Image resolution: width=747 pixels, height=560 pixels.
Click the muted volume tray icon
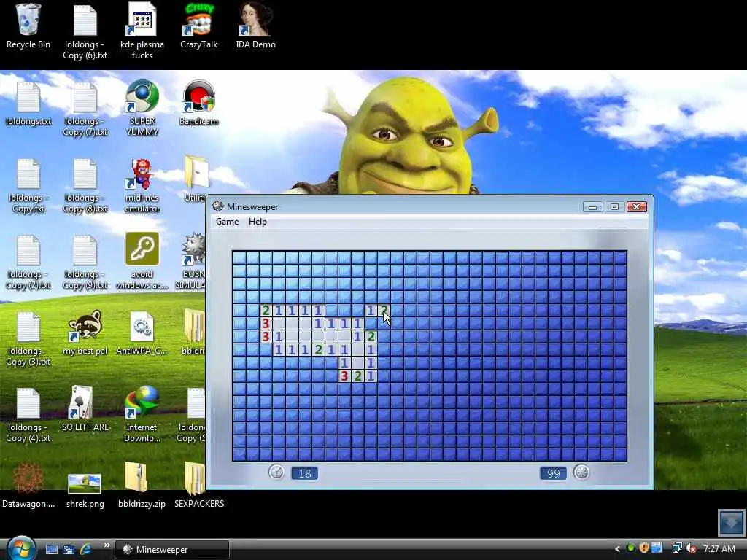(692, 548)
